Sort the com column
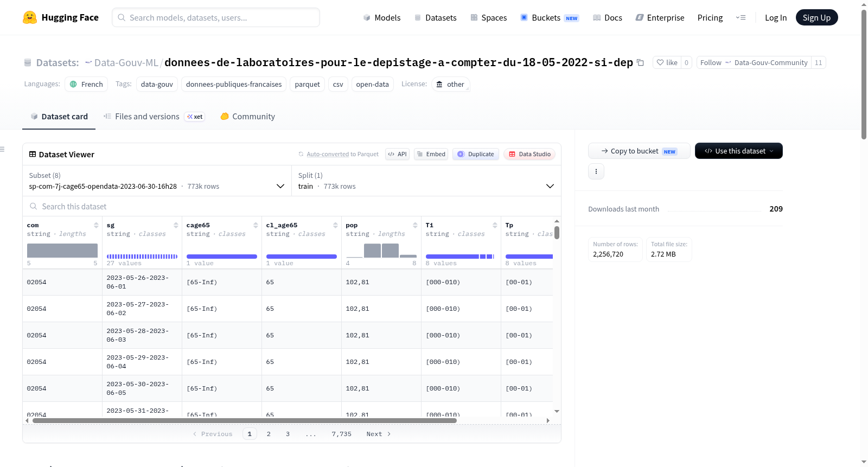 [96, 225]
